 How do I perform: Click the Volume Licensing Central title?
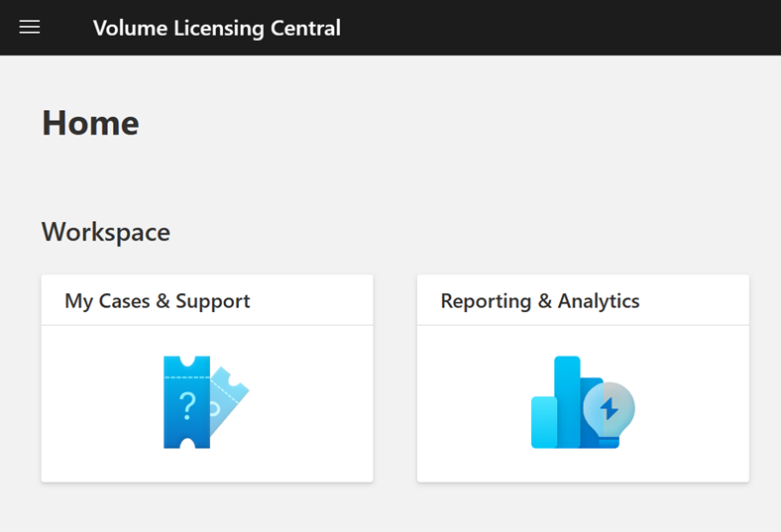tap(217, 28)
